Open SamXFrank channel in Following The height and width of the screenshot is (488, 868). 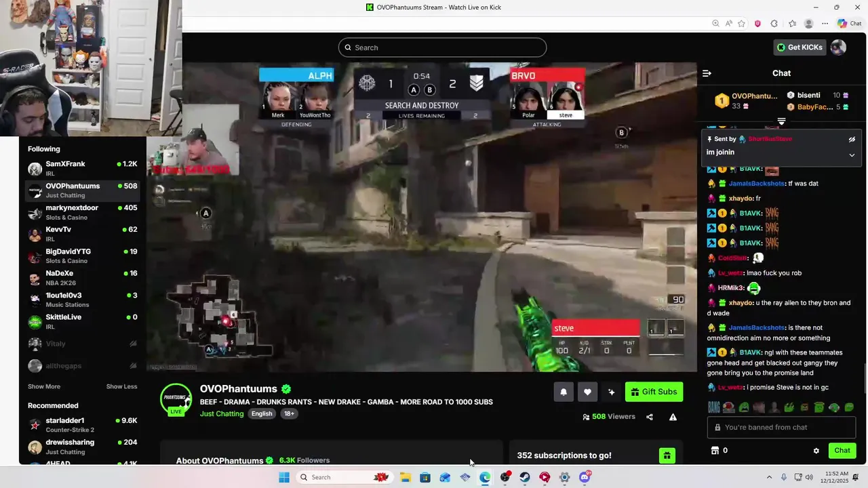tap(82, 168)
